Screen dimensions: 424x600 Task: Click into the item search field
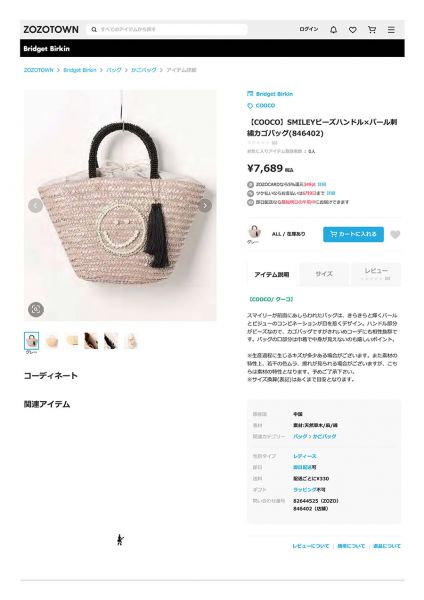[167, 29]
